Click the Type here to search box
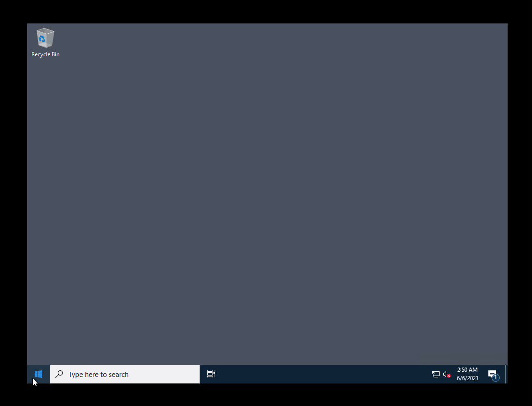 (124, 374)
